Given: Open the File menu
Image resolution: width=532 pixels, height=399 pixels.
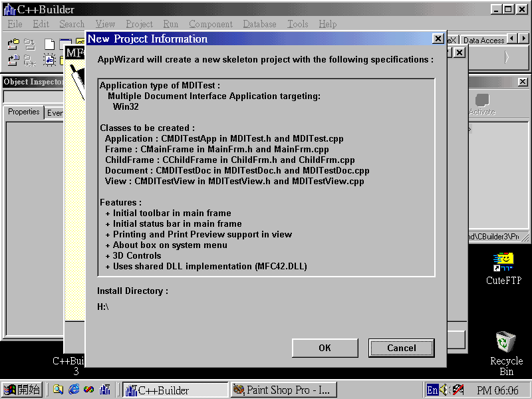Looking at the screenshot, I should coord(15,24).
